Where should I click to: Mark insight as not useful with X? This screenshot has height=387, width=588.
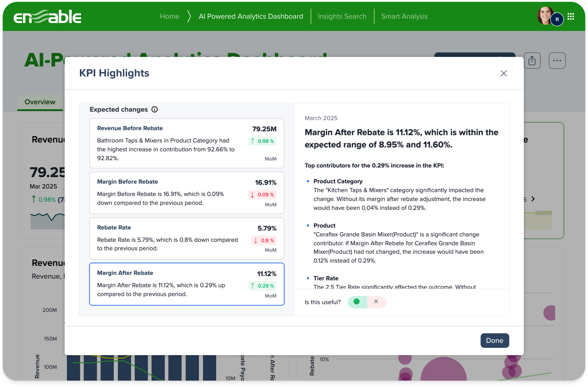376,302
